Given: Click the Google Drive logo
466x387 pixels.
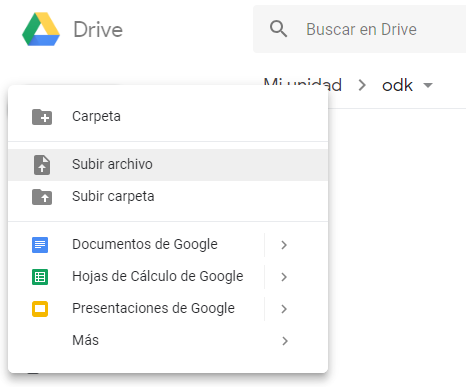Looking at the screenshot, I should click(41, 29).
